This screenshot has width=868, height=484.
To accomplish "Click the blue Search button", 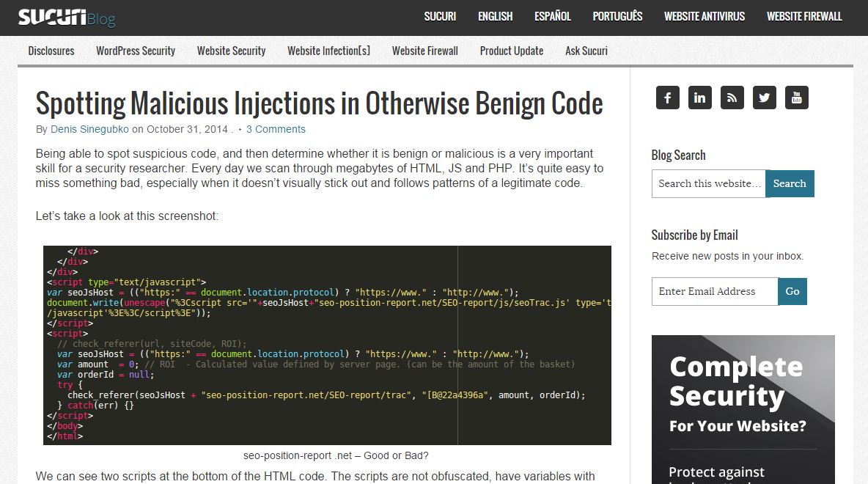I will coord(790,184).
